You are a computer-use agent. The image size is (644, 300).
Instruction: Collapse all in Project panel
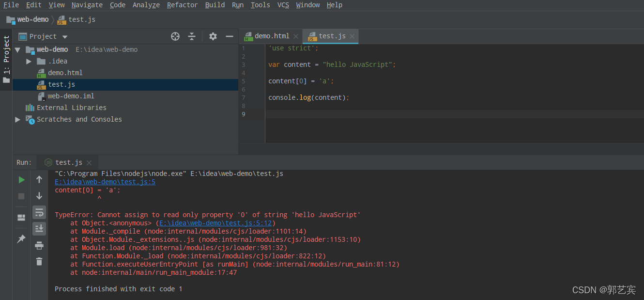(x=192, y=36)
